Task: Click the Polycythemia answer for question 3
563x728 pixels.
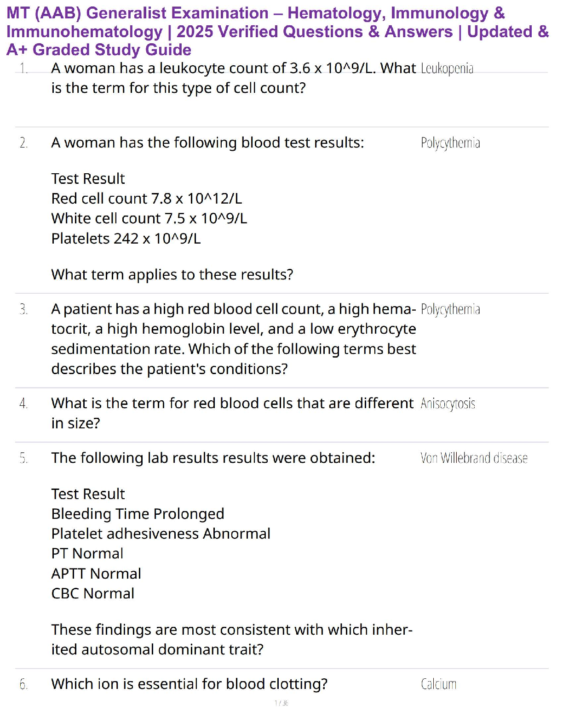Action: click(x=450, y=309)
